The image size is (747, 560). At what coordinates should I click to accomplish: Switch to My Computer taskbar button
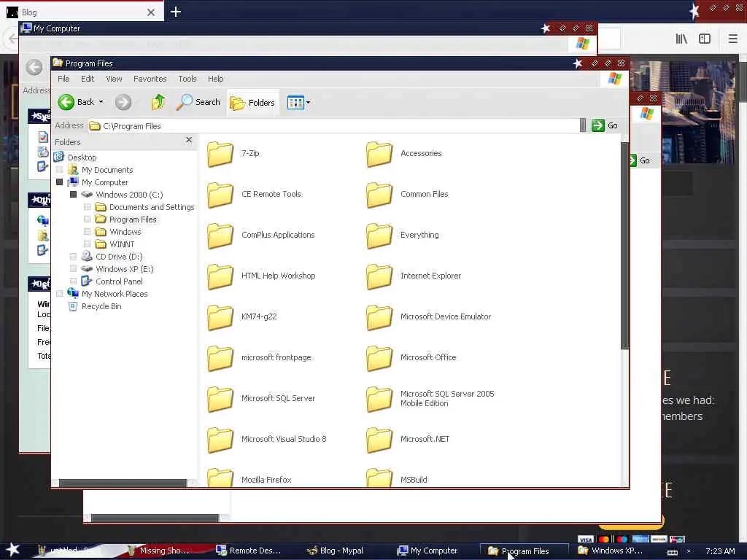(427, 551)
